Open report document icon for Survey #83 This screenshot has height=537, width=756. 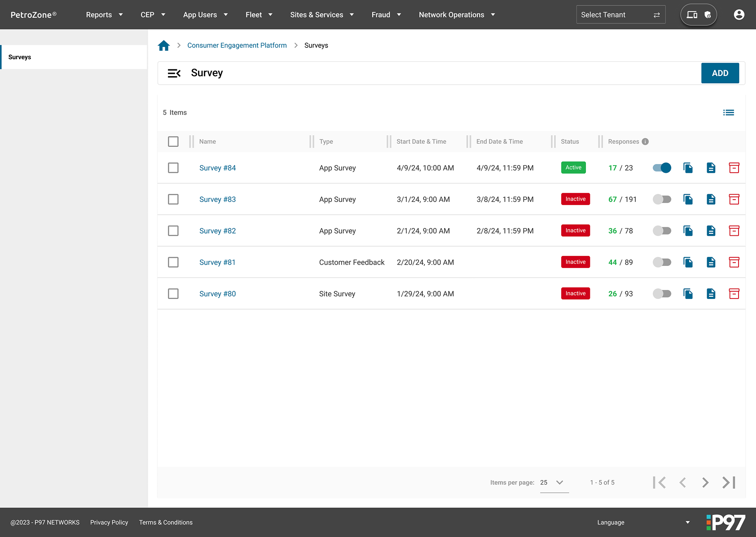tap(711, 200)
